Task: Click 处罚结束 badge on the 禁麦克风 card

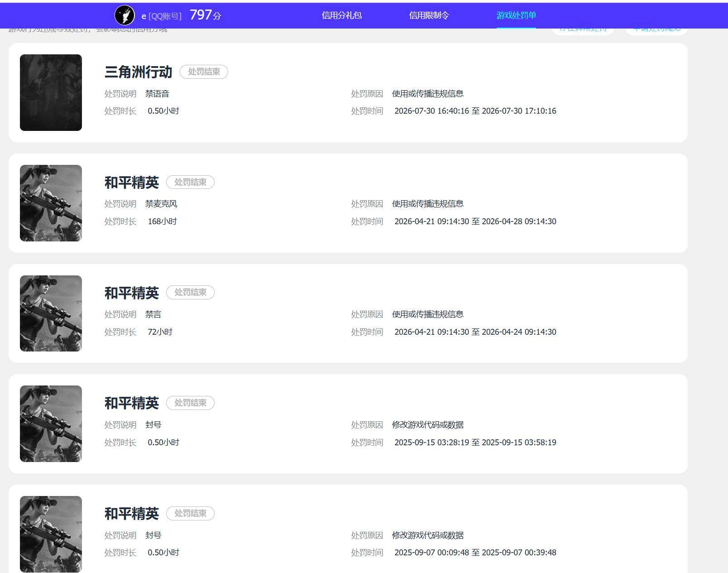Action: point(190,182)
